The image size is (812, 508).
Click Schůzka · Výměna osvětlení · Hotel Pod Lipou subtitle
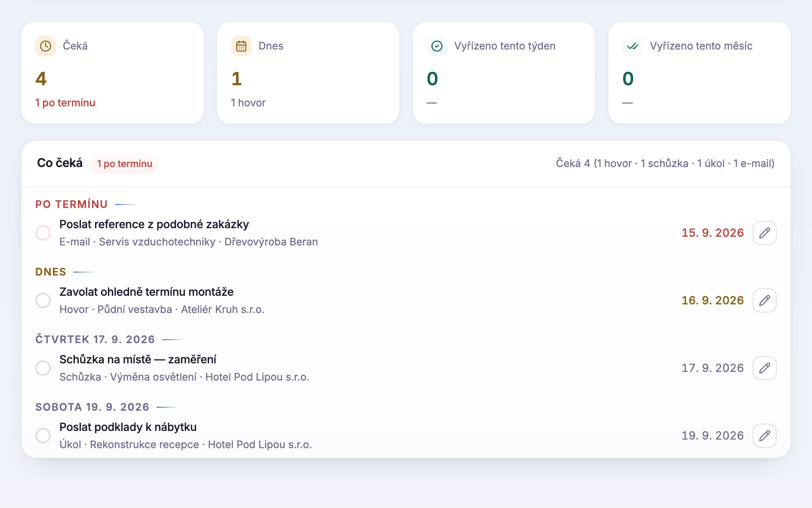click(x=184, y=377)
